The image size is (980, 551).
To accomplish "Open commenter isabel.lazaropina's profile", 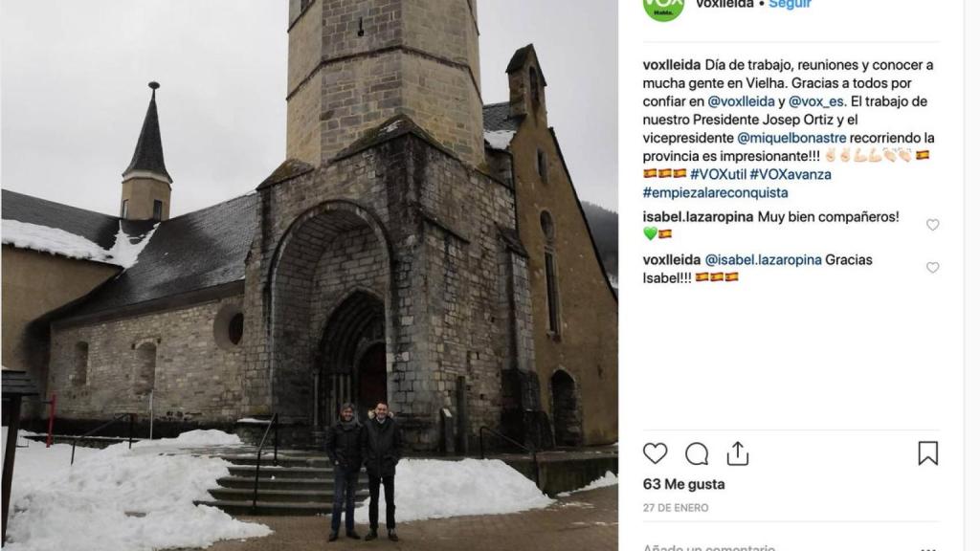I will (698, 217).
